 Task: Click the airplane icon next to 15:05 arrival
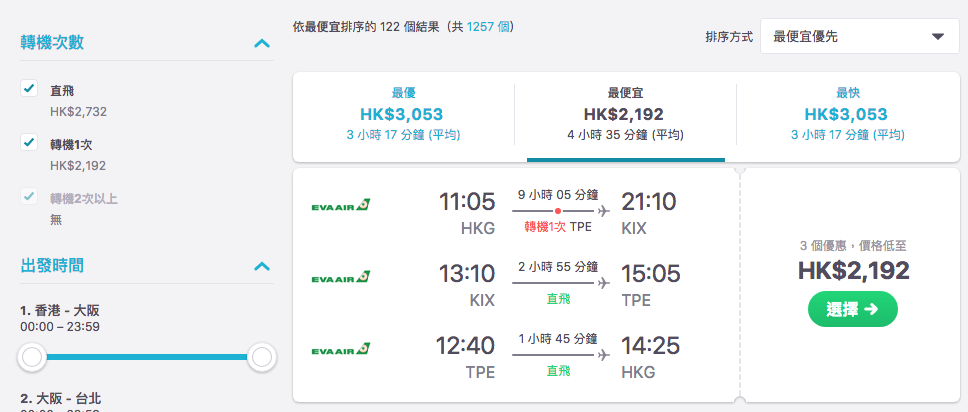pyautogui.click(x=603, y=283)
